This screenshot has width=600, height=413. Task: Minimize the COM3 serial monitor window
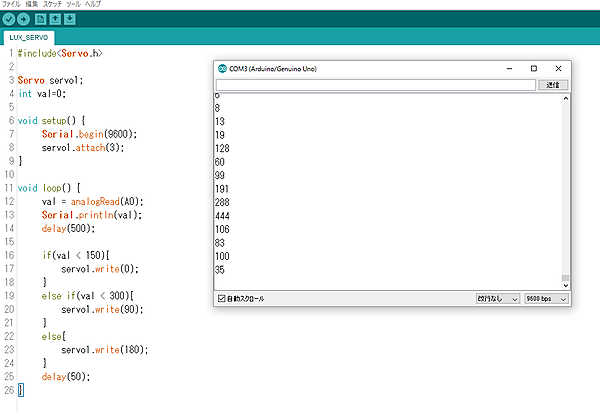click(508, 68)
